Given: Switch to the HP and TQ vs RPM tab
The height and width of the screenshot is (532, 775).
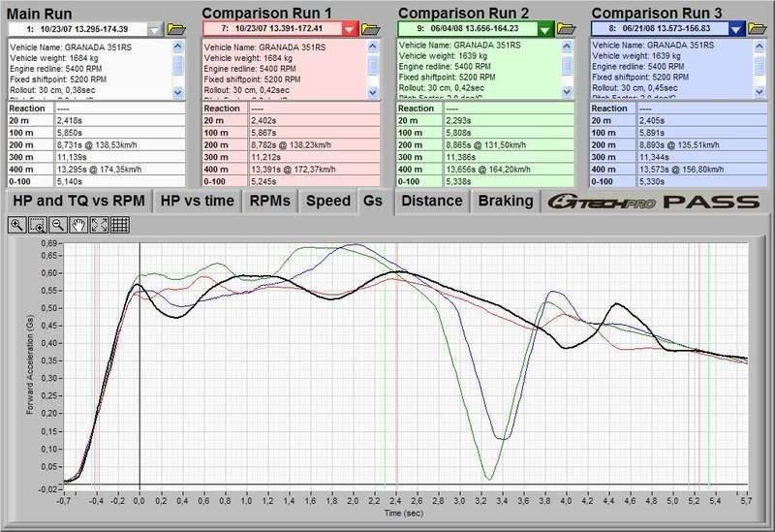Looking at the screenshot, I should tap(77, 201).
